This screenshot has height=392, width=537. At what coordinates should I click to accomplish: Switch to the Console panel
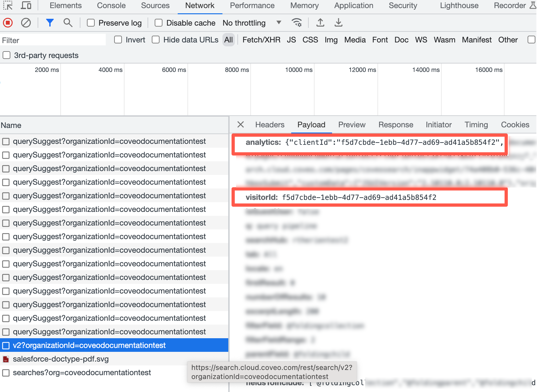coord(111,6)
